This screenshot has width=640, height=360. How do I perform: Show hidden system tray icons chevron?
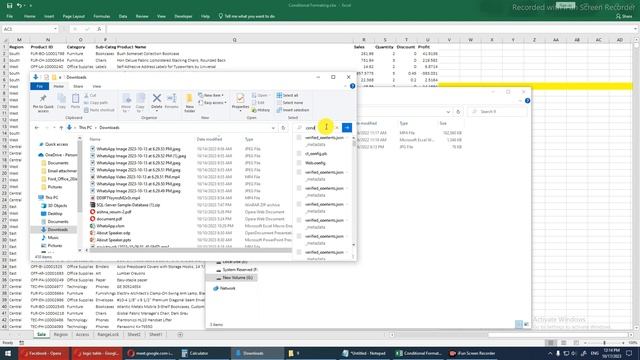[550, 353]
